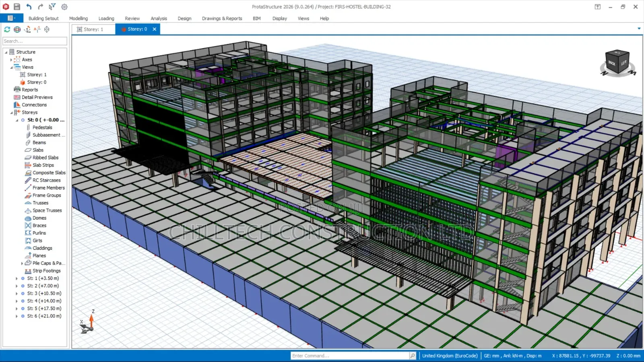Click United Kingdom (EuroCode) in status bar
The width and height of the screenshot is (644, 362).
click(450, 356)
